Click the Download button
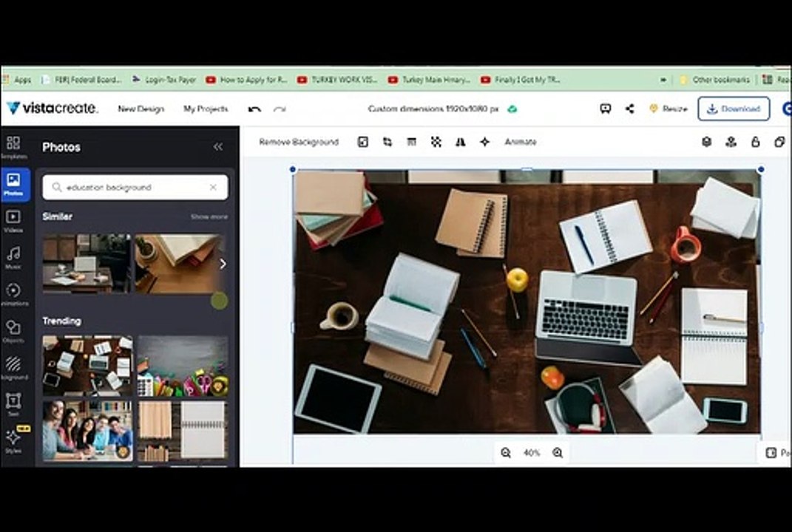The height and width of the screenshot is (532, 792). pyautogui.click(x=734, y=109)
